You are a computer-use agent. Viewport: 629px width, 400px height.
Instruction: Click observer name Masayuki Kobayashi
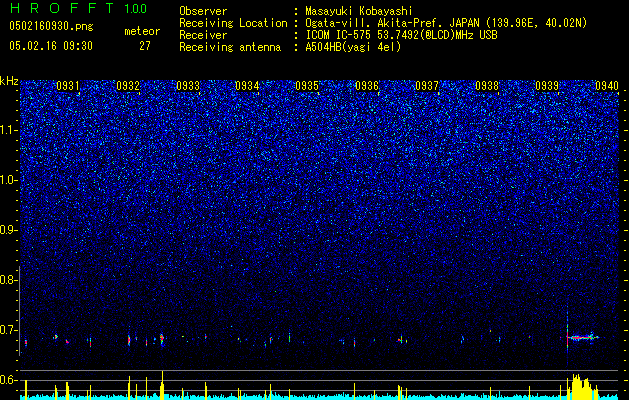tap(359, 11)
